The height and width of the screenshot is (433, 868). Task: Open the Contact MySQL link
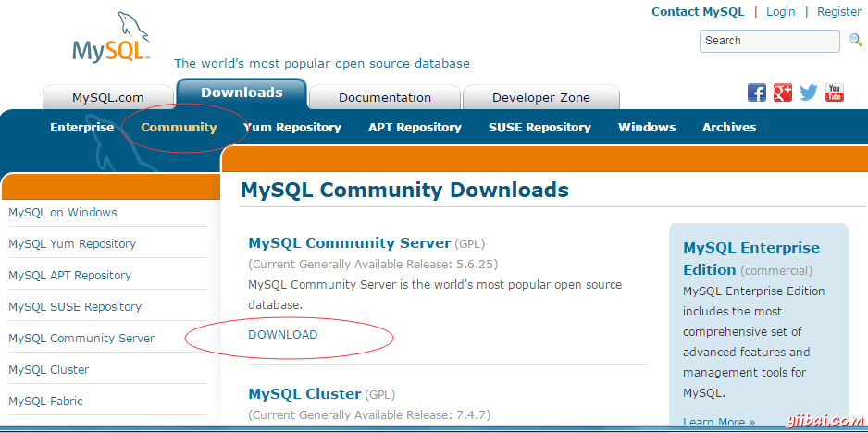point(697,12)
